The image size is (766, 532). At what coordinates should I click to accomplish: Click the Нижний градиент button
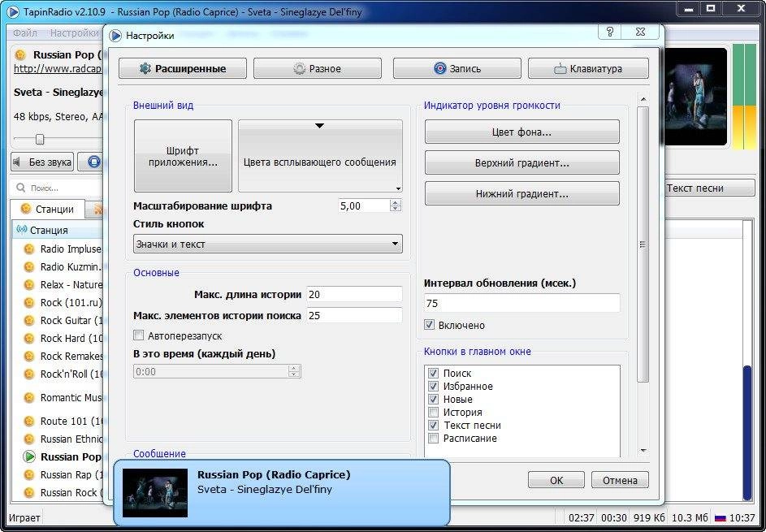[x=521, y=193]
